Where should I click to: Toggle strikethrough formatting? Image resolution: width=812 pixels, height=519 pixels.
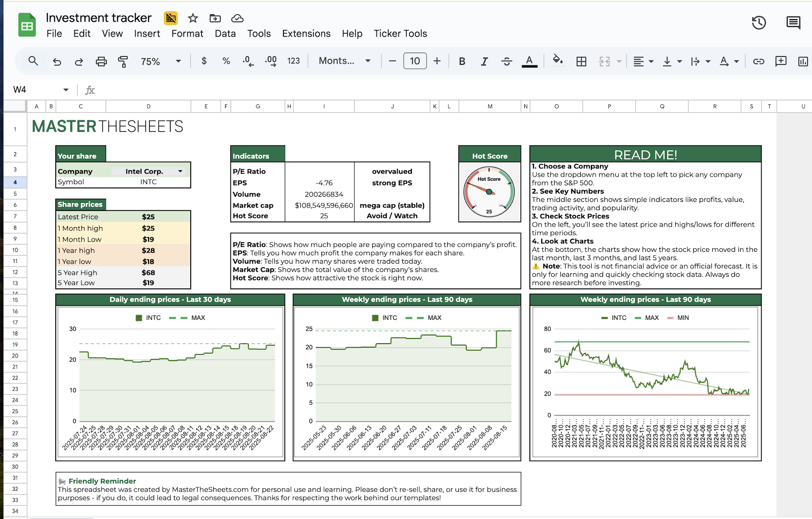pos(506,61)
